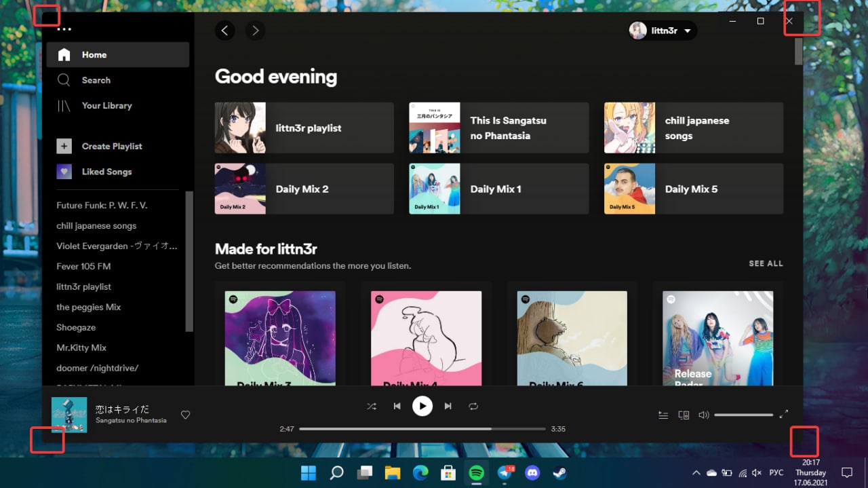Viewport: 868px width, 488px height.
Task: Open Windows Start menu
Action: [x=308, y=472]
